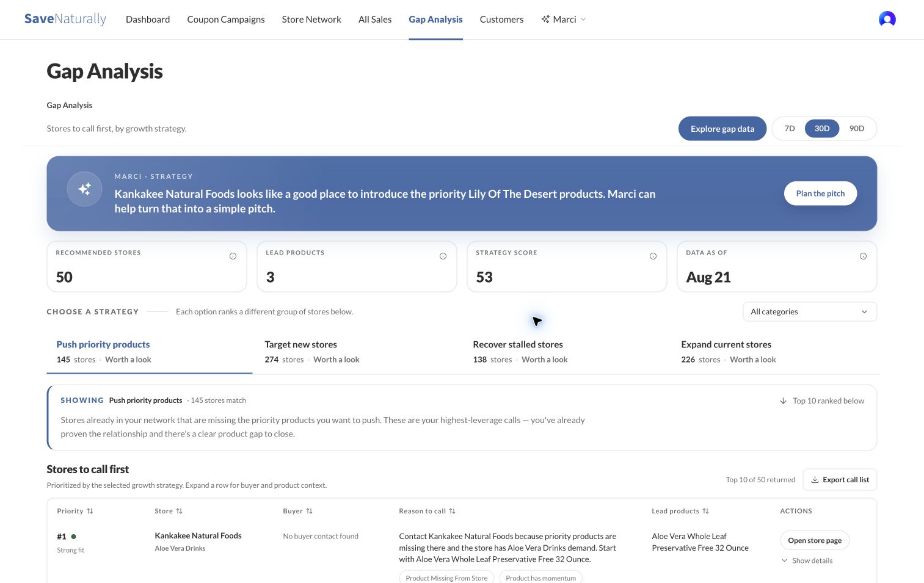Click the Stores to call first heading

tap(88, 469)
